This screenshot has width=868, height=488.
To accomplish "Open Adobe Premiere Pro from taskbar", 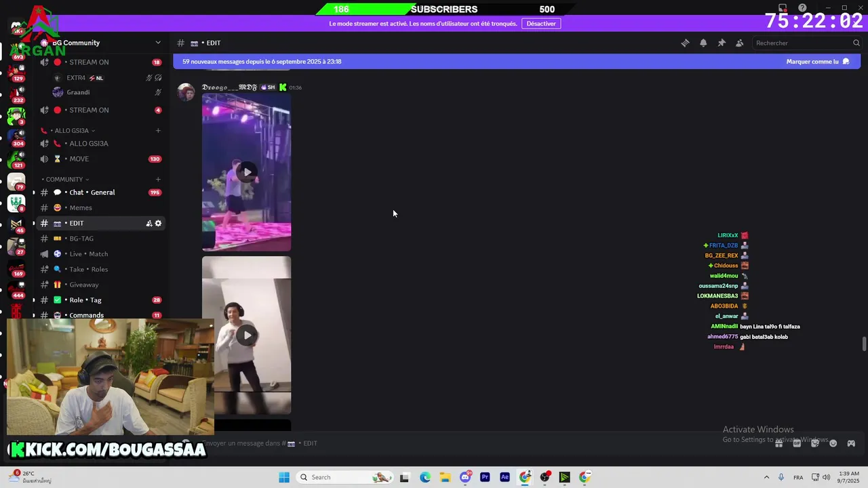I will 485,477.
